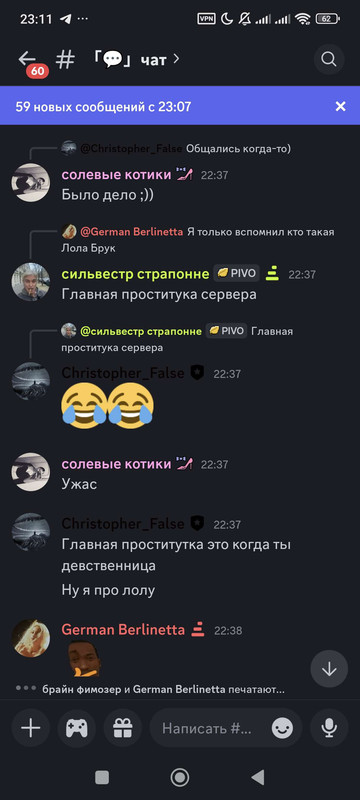Image resolution: width=360 pixels, height=800 pixels.
Task: Open солевые котики avatar at top
Action: pos(31,182)
